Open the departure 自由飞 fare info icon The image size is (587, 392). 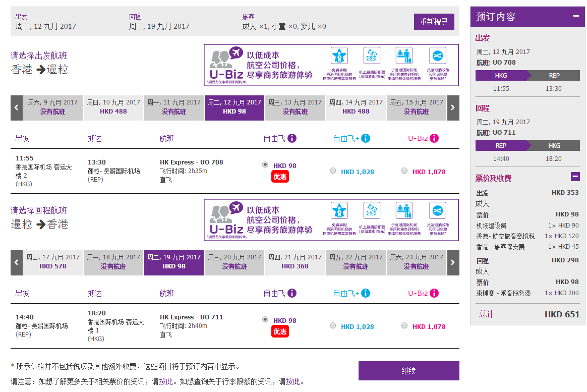pos(292,138)
